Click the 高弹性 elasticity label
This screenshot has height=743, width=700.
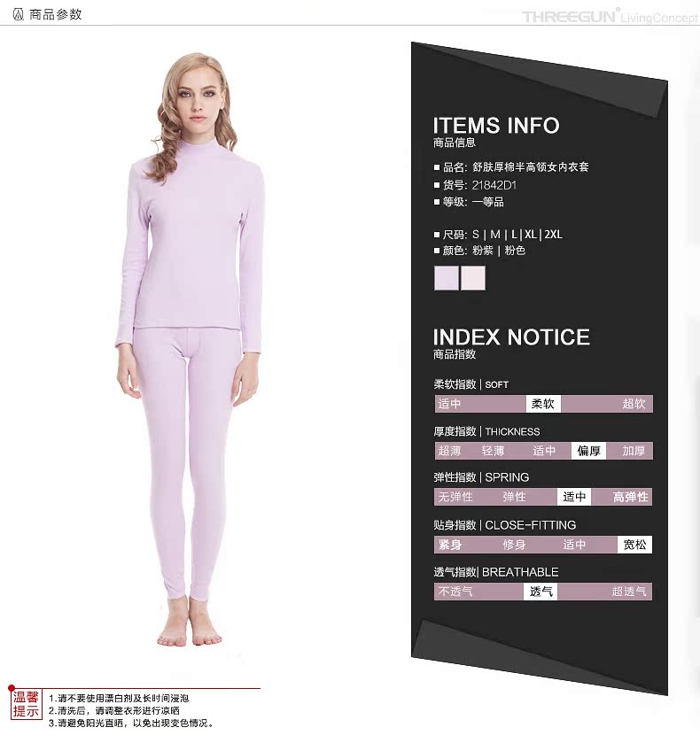pos(630,497)
